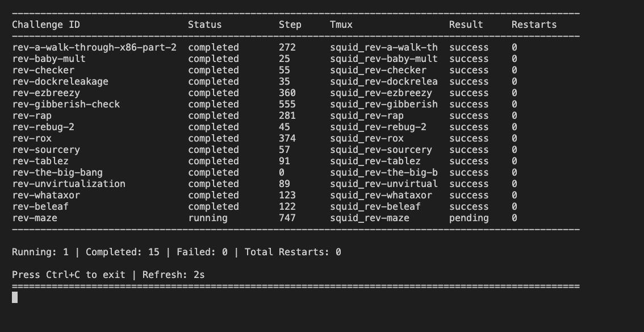This screenshot has height=332, width=644.
Task: Click the rev-a-walk-through-x86-part-2 entry
Action: coord(94,47)
